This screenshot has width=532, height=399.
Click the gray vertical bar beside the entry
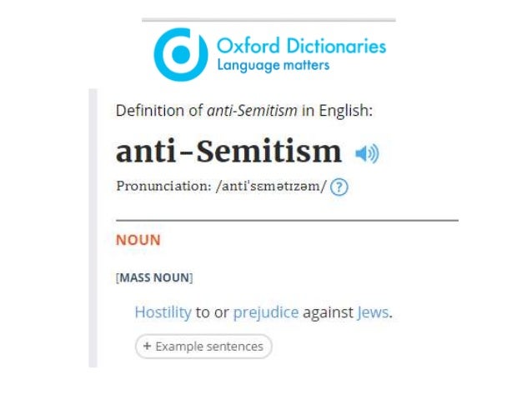coord(93,227)
